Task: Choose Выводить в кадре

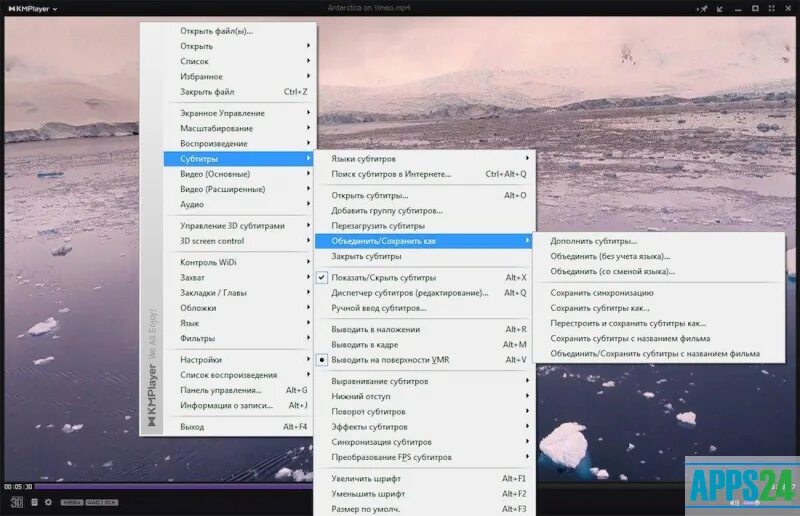Action: (426, 345)
